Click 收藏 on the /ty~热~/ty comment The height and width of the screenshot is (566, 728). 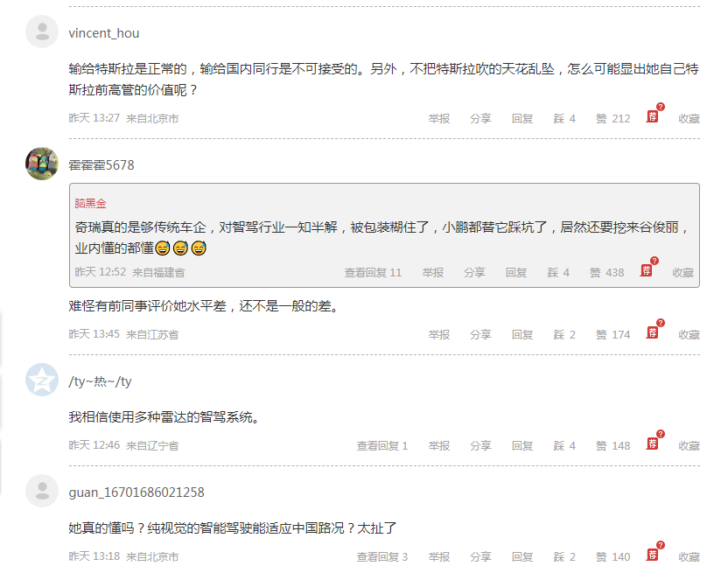[x=689, y=446]
